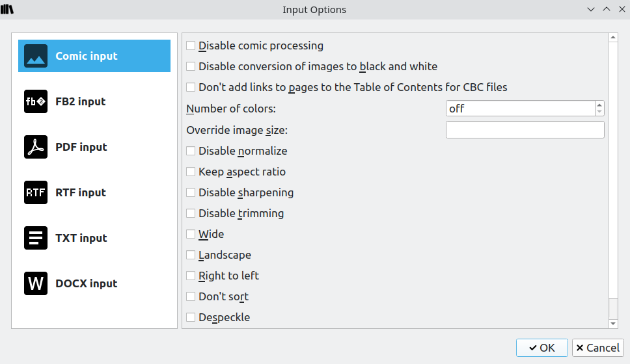Choose the PDF input icon
The height and width of the screenshot is (364, 630).
[36, 147]
